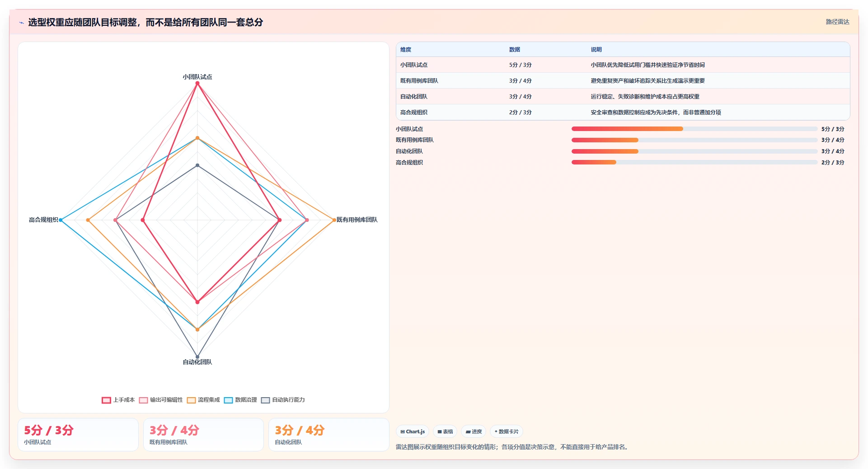
Task: Click the headline 选型权重应随团队目标调整
Action: click(145, 22)
